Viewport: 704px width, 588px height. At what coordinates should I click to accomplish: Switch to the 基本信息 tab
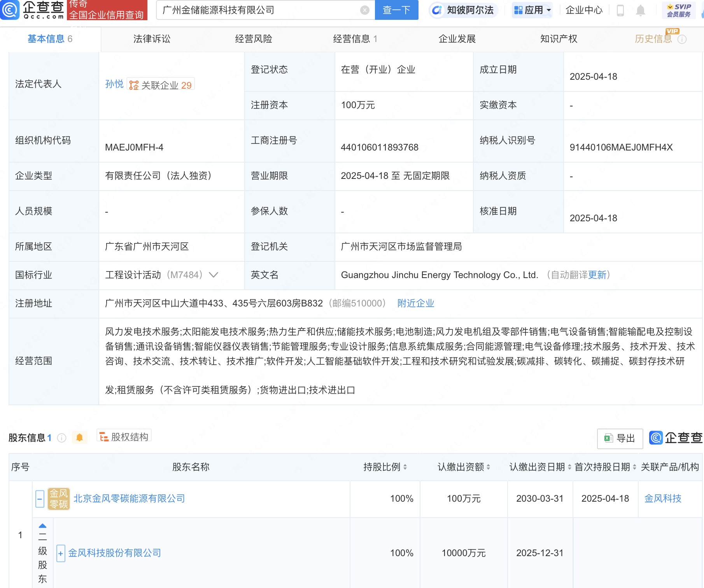tap(50, 39)
